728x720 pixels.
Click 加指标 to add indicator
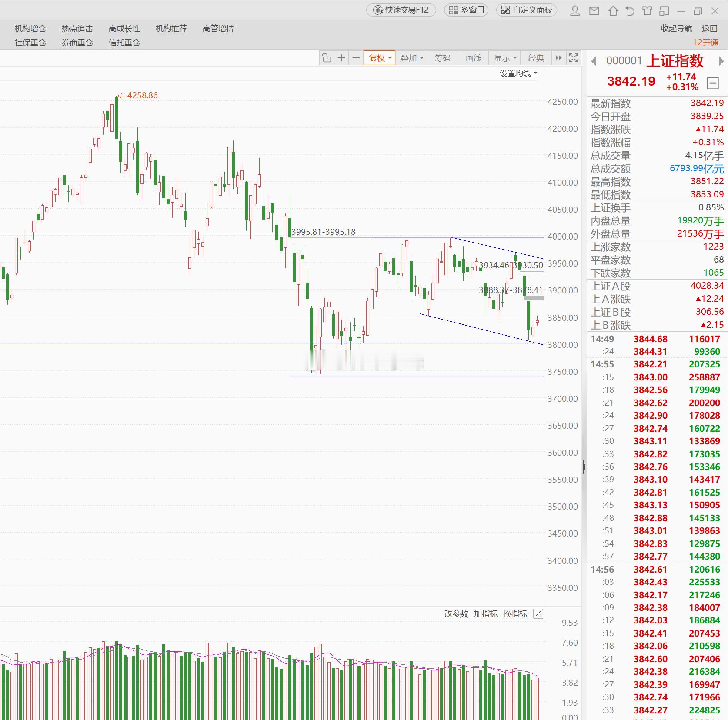coord(485,614)
